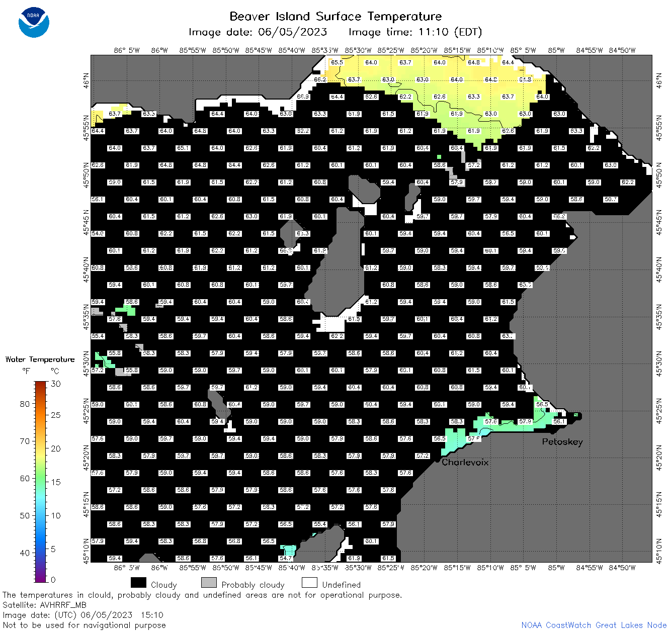Click the 70 Fahrenheit tick label
Screen dimensions: 672x633
click(x=25, y=441)
